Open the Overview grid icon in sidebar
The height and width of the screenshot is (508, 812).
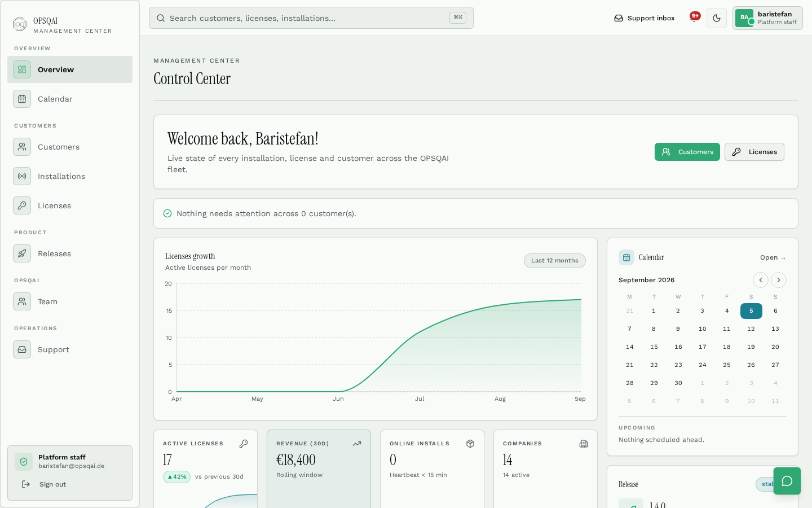[22, 69]
